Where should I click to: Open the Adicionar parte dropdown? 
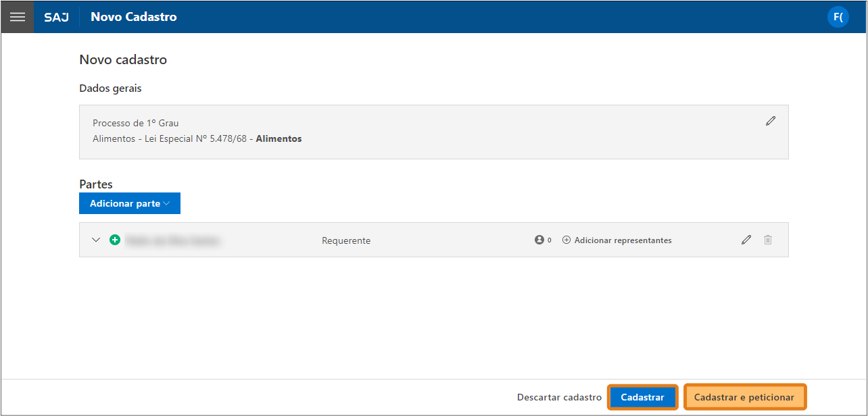(130, 203)
